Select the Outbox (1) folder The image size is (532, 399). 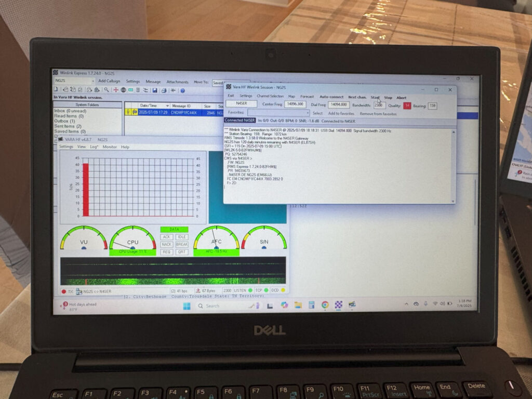[x=64, y=121]
